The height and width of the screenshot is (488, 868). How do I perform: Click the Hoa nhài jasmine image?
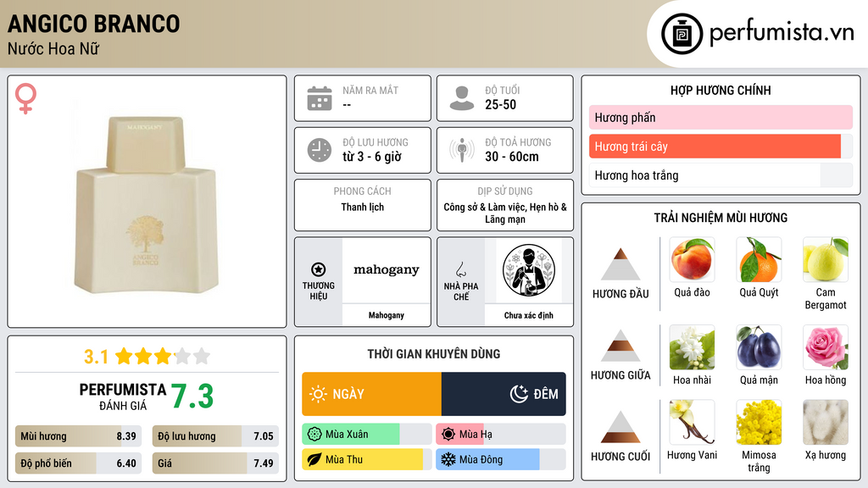pyautogui.click(x=692, y=347)
